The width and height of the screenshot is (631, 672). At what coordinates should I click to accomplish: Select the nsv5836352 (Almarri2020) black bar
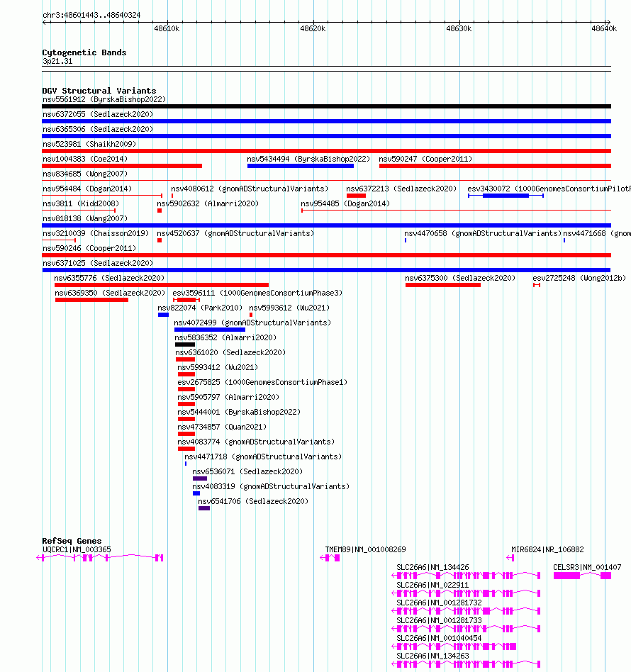185,345
